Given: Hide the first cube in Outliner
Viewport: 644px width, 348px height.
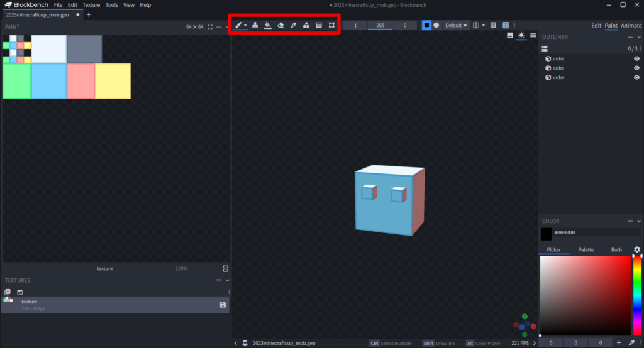Looking at the screenshot, I should pyautogui.click(x=636, y=58).
